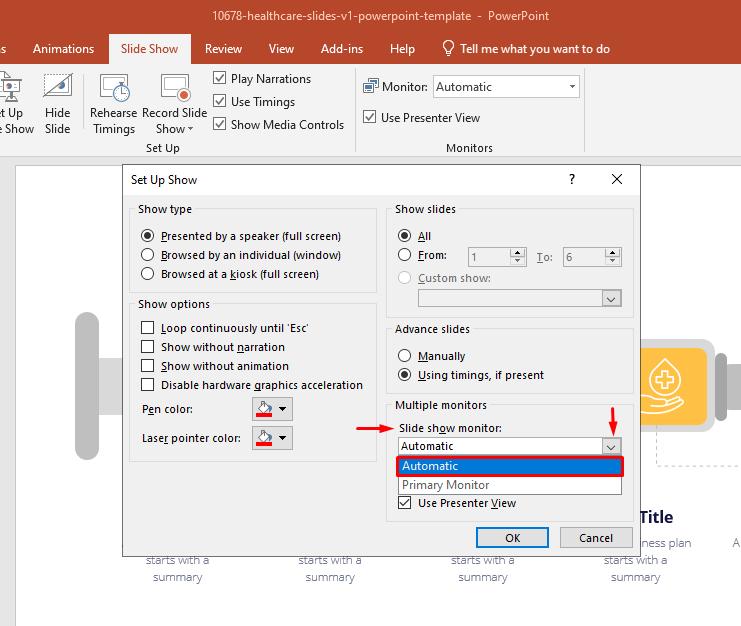
Task: Decrease the To slide number spinner
Action: 613,261
